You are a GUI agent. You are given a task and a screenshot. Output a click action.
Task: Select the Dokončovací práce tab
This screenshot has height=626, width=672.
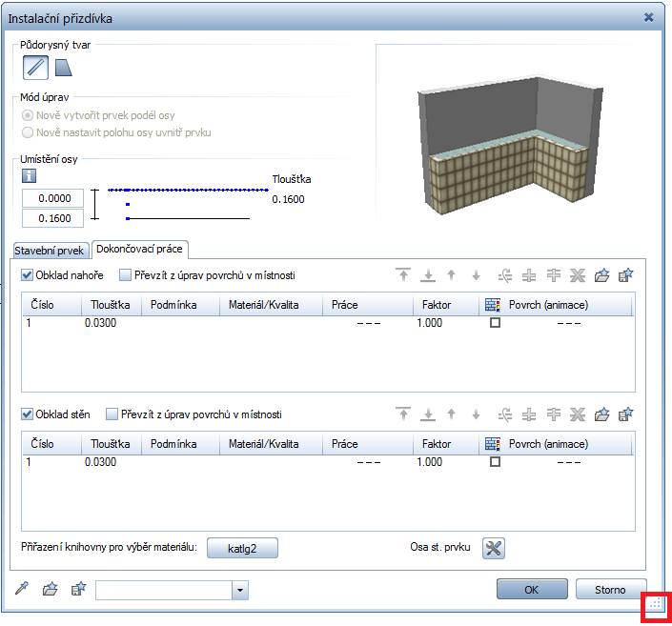coord(140,250)
